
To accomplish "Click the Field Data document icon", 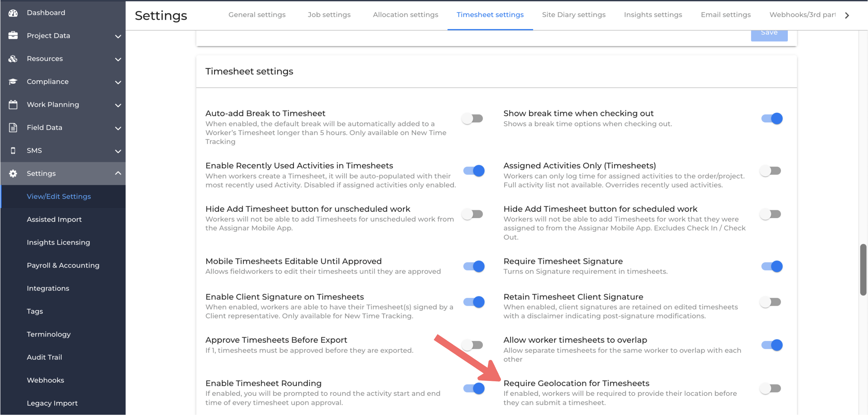I will 13,128.
